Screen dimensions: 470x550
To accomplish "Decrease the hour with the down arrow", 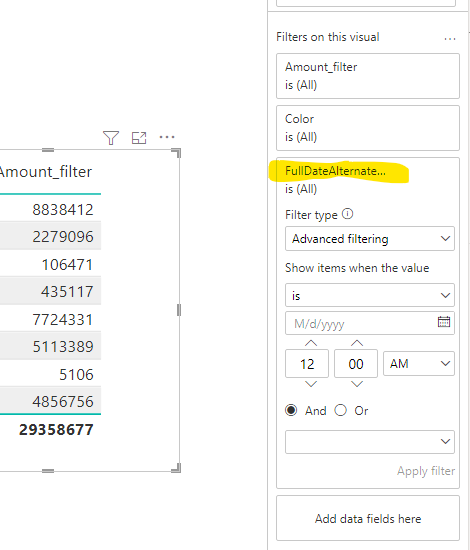I will [311, 384].
